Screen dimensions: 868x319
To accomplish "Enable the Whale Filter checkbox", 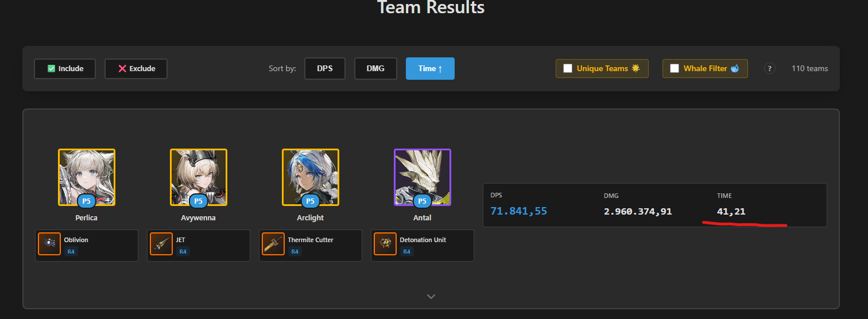I will tap(675, 68).
